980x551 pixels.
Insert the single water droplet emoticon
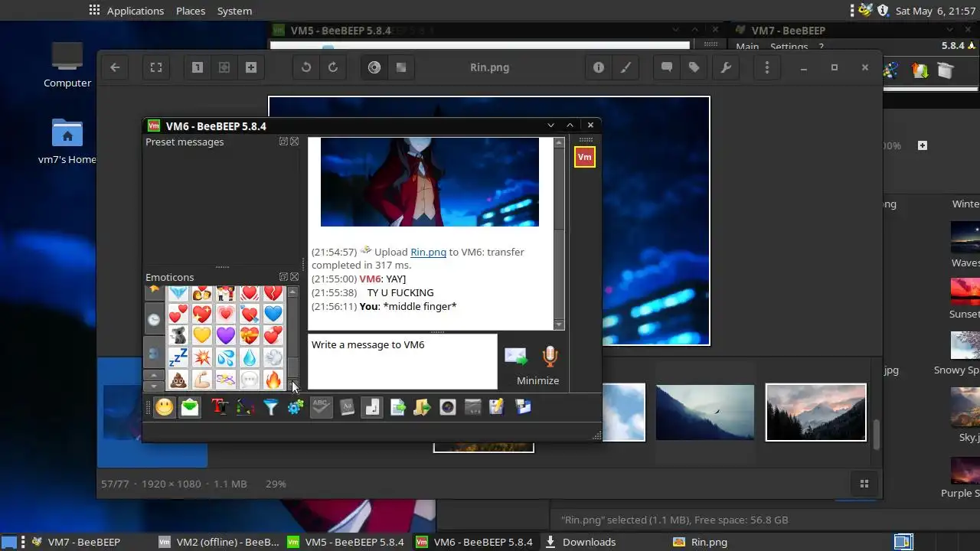pos(250,357)
